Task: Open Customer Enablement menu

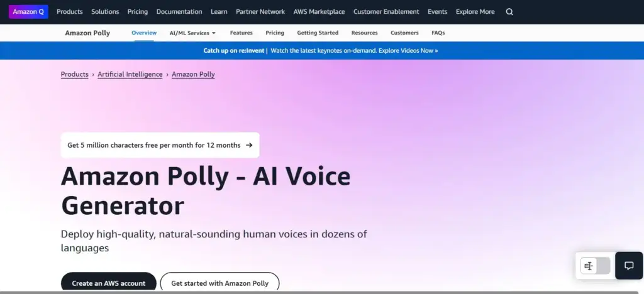Action: point(386,12)
